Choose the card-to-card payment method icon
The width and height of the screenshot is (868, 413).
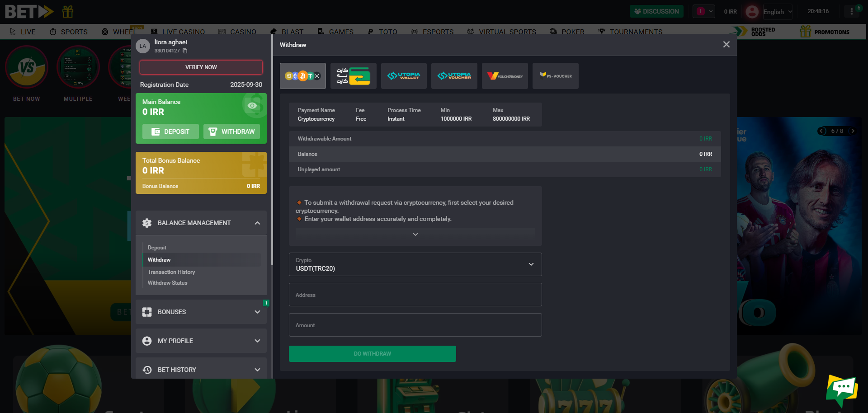click(x=353, y=76)
